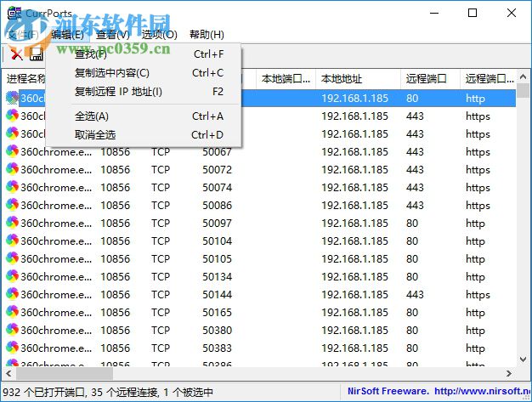Sort by 本地地址 column header
Screen dimensions: 532x402
coord(358,79)
